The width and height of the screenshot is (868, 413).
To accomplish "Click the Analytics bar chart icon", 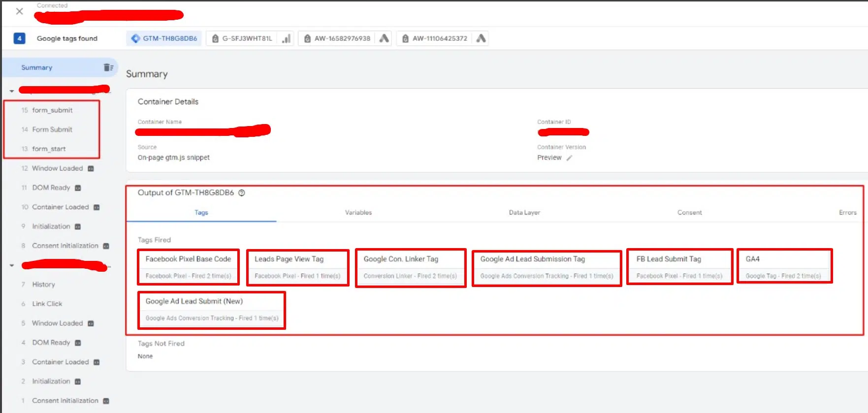I will click(x=286, y=38).
